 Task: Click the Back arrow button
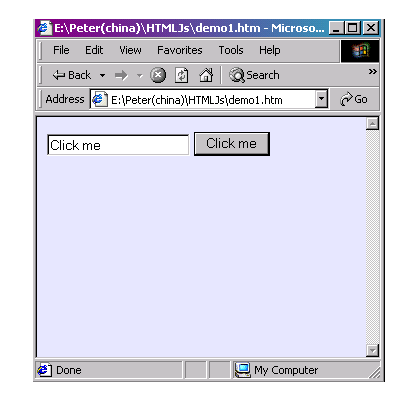coord(71,75)
